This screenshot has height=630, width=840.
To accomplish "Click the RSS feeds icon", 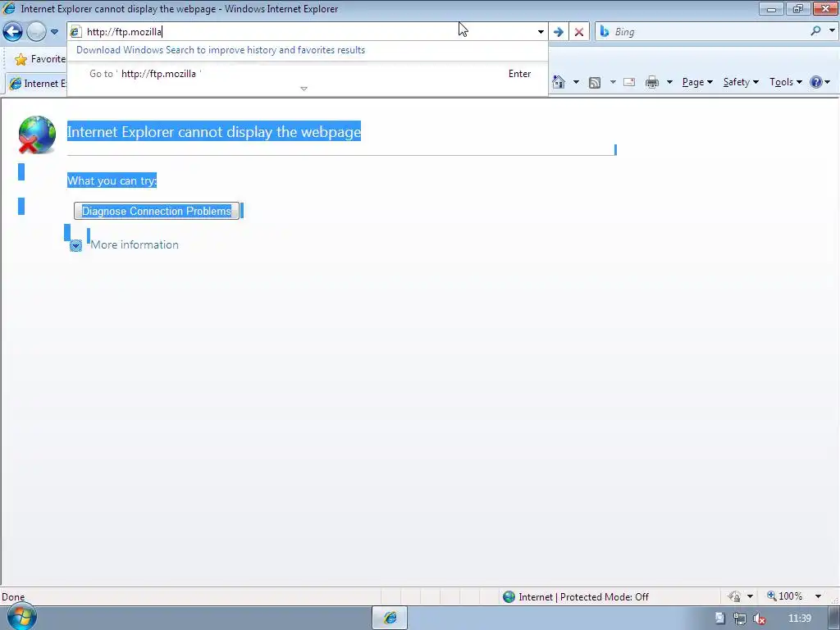I will tap(595, 82).
